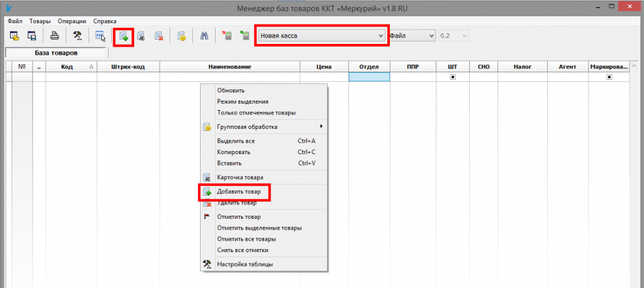
Task: Select Карточка товара in the context menu
Action: coord(240,177)
